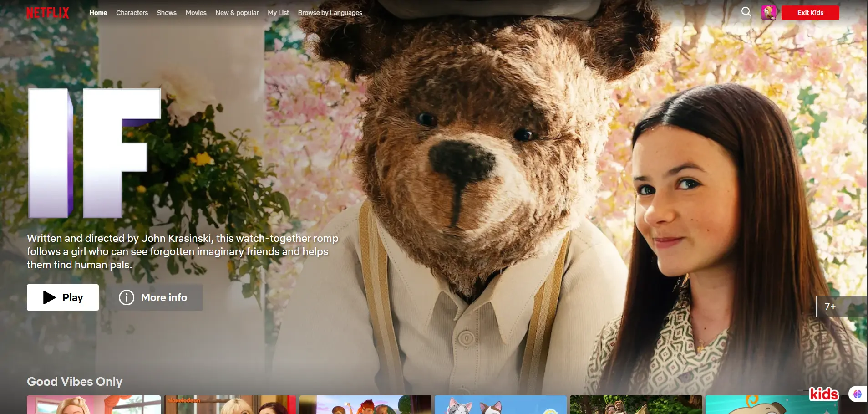Click the brain extension icon
The height and width of the screenshot is (414, 868).
[858, 394]
